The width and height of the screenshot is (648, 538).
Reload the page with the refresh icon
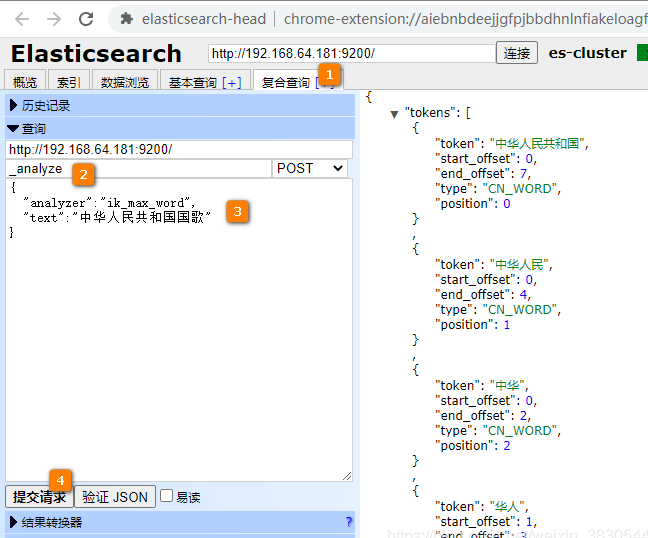click(x=86, y=19)
